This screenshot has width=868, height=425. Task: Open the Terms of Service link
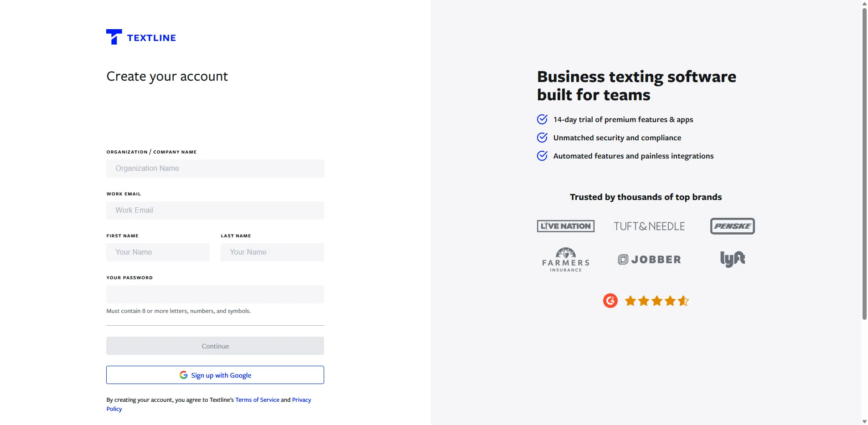(x=257, y=400)
